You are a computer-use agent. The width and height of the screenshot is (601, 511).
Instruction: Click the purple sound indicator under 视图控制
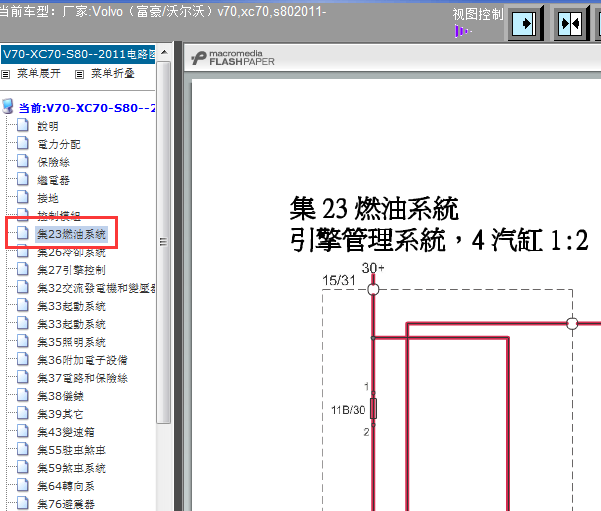463,31
